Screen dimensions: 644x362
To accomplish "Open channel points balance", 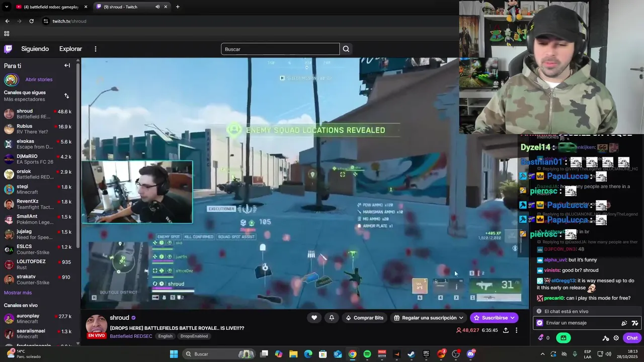I will coord(544,338).
